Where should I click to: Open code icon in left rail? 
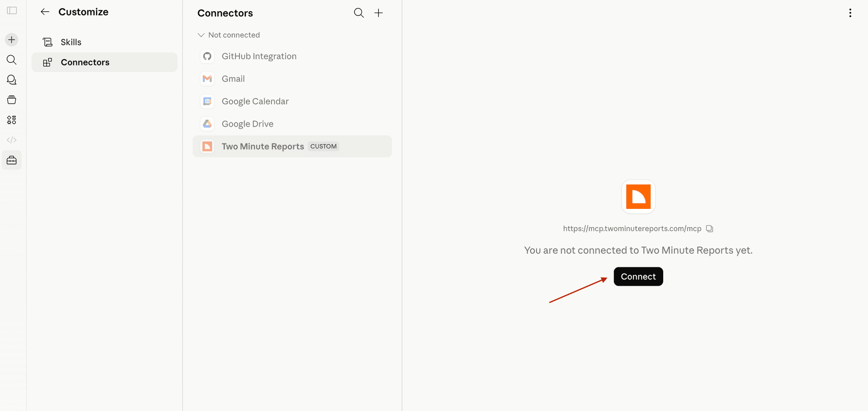12,140
